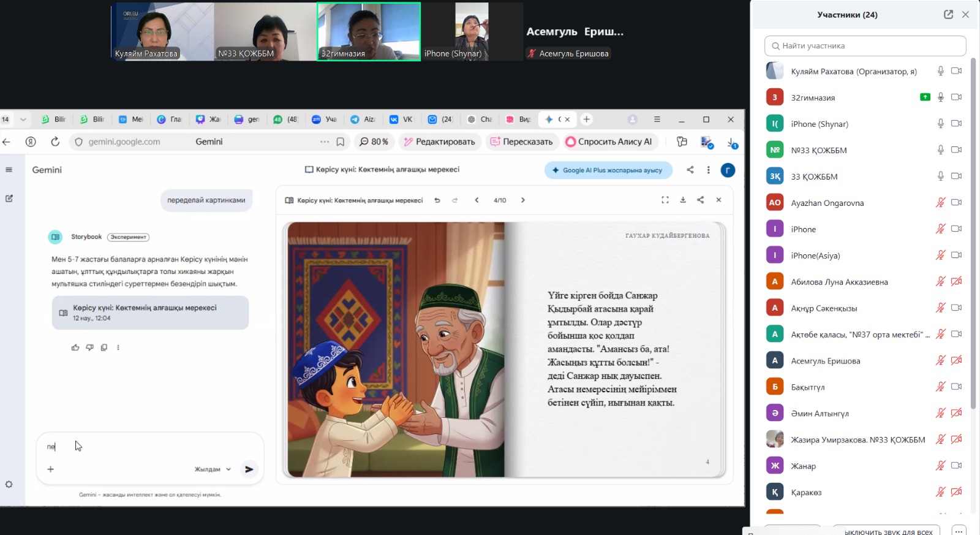980x535 pixels.
Task: Open the three-dot menu in Gemini header
Action: pyautogui.click(x=708, y=170)
